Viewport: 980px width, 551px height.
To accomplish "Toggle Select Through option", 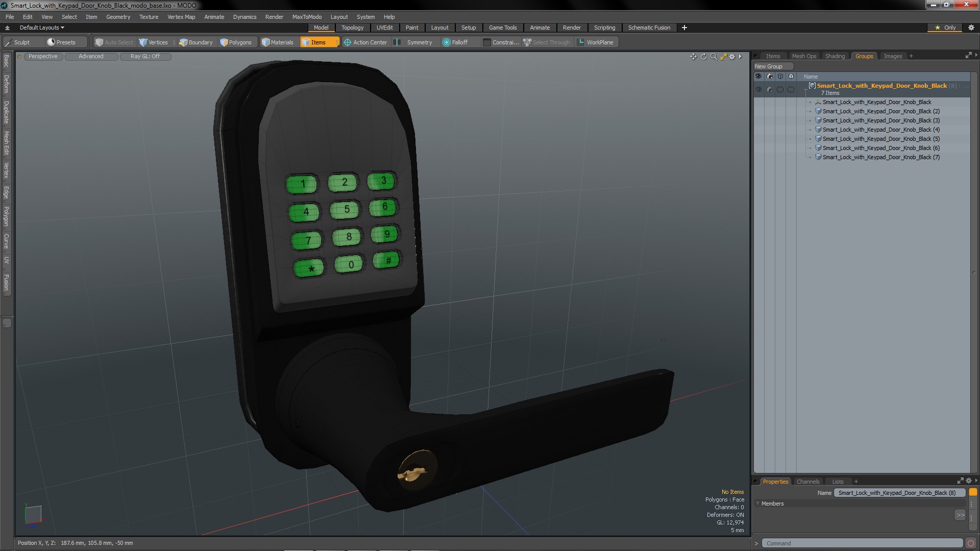I will [x=547, y=42].
